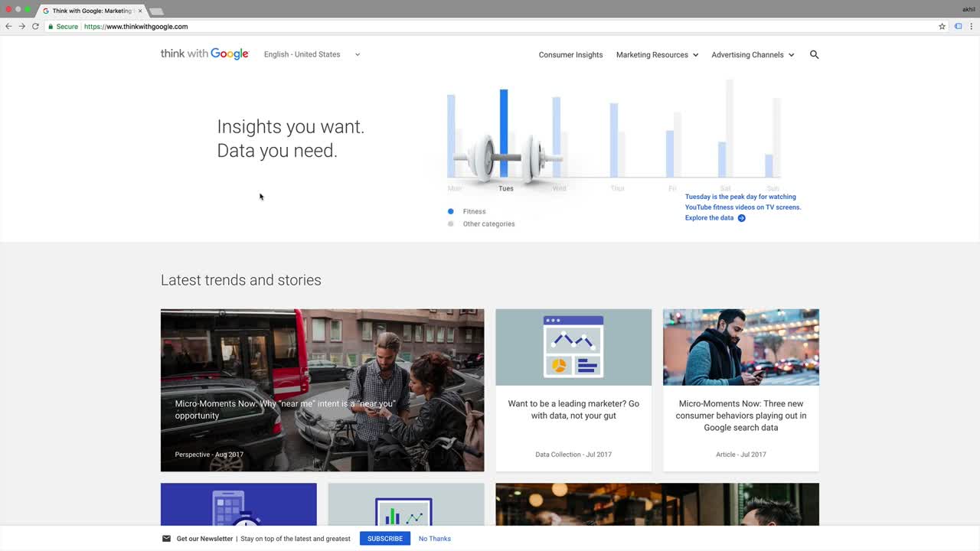This screenshot has height=551, width=980.
Task: Open Consumer Insights nav item
Action: (x=570, y=54)
